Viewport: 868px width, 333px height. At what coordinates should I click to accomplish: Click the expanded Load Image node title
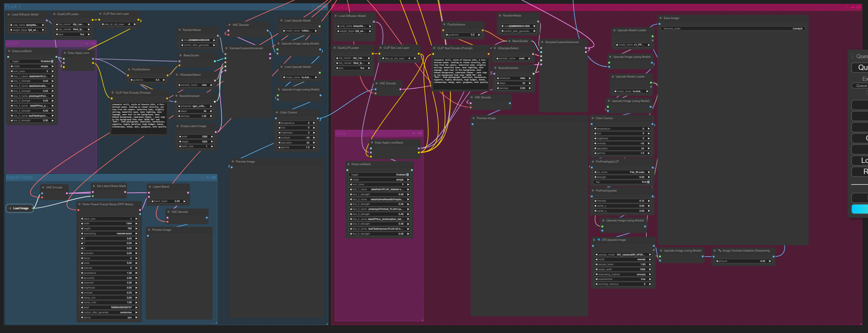click(21, 208)
